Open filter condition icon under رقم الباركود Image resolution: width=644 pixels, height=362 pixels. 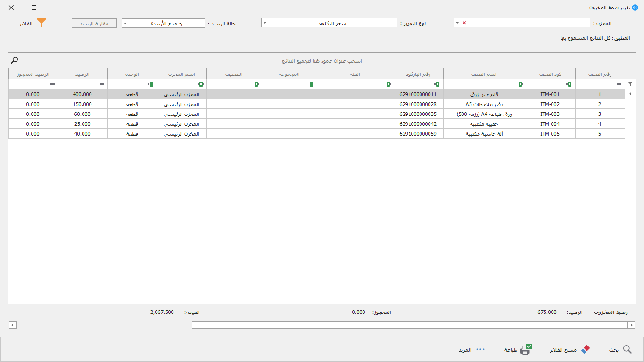tap(438, 84)
